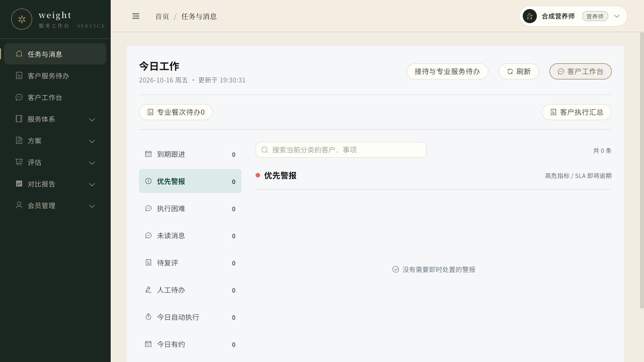This screenshot has width=644, height=362.
Task: Focus the 搜索当前分类的客户、事项 search field
Action: pyautogui.click(x=341, y=150)
